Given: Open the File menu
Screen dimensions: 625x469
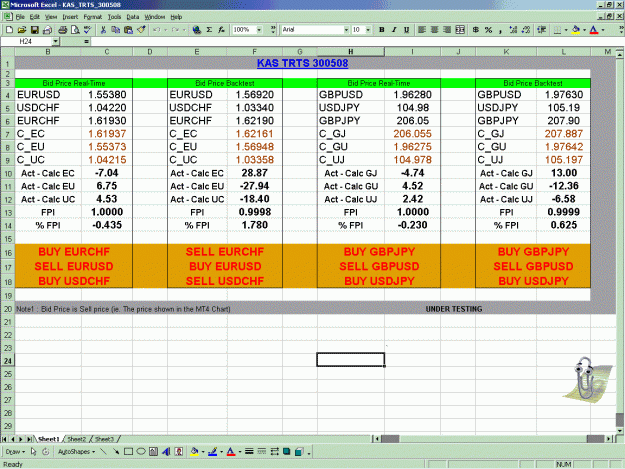Looking at the screenshot, I should click(20, 17).
